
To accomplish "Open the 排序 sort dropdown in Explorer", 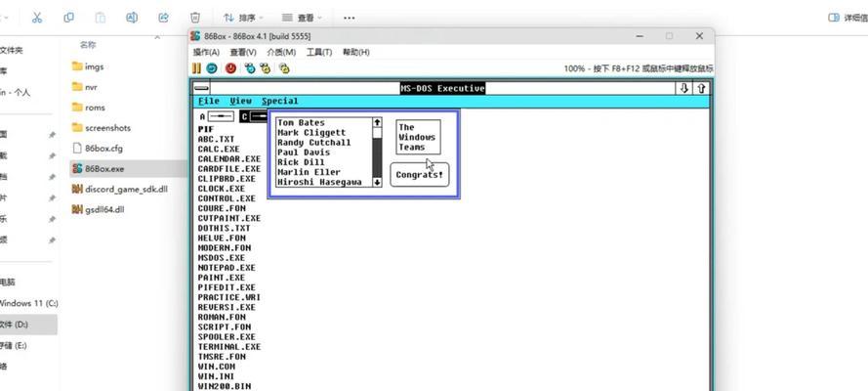I will pyautogui.click(x=243, y=18).
